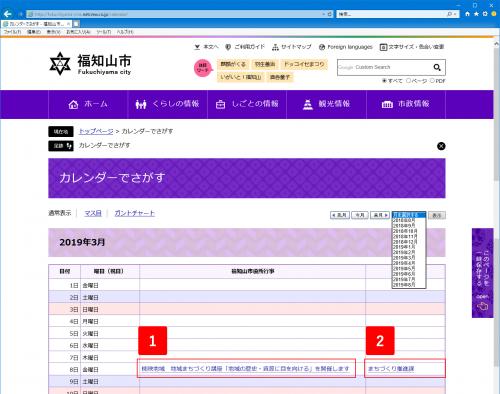This screenshot has height=394, width=500.
Task: Click the highlighted month dropdown field
Action: click(409, 215)
